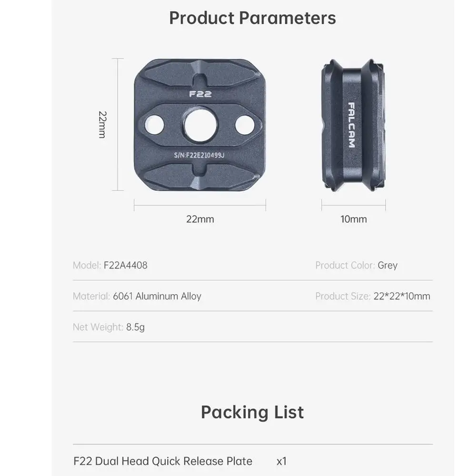476x476 pixels.
Task: Click the Product Size value 22*22*10mm
Action: click(x=402, y=296)
